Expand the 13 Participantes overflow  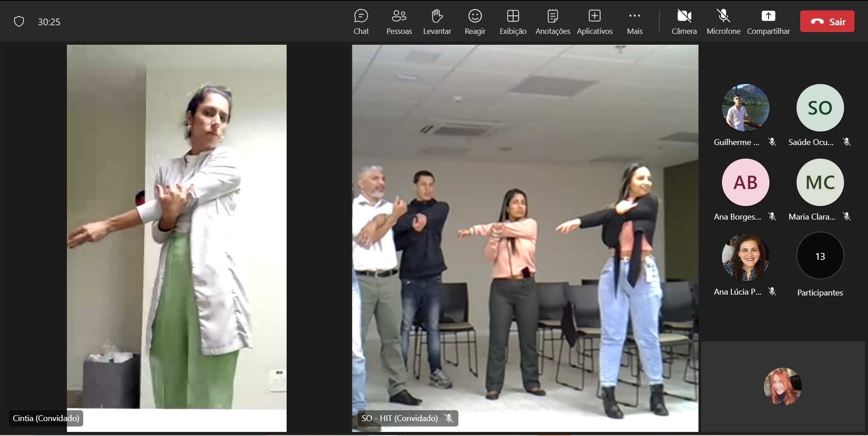pos(820,256)
